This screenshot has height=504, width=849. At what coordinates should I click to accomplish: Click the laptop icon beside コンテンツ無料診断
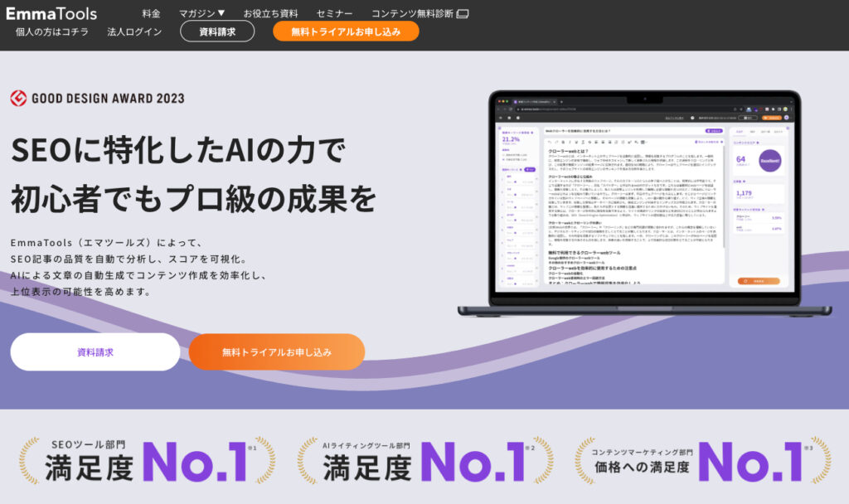pos(463,14)
